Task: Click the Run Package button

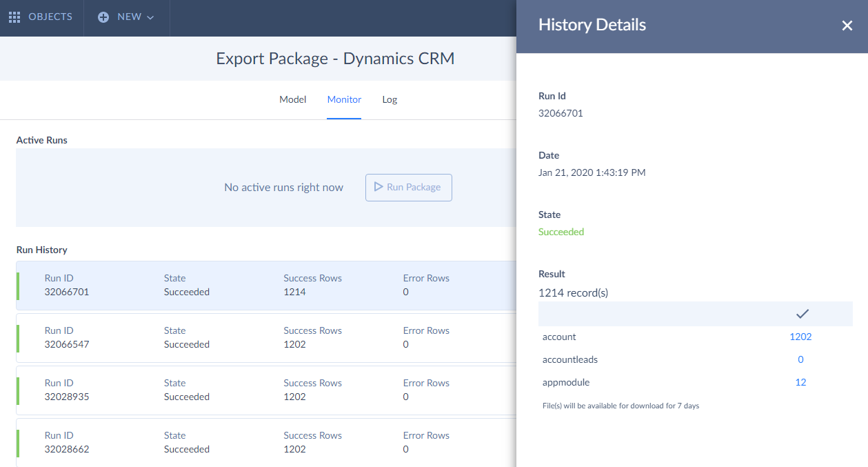Action: [409, 188]
